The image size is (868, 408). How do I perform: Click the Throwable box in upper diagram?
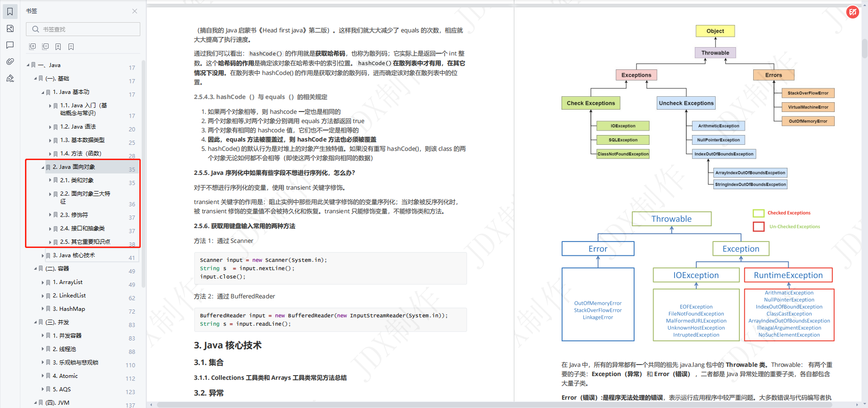pyautogui.click(x=715, y=53)
